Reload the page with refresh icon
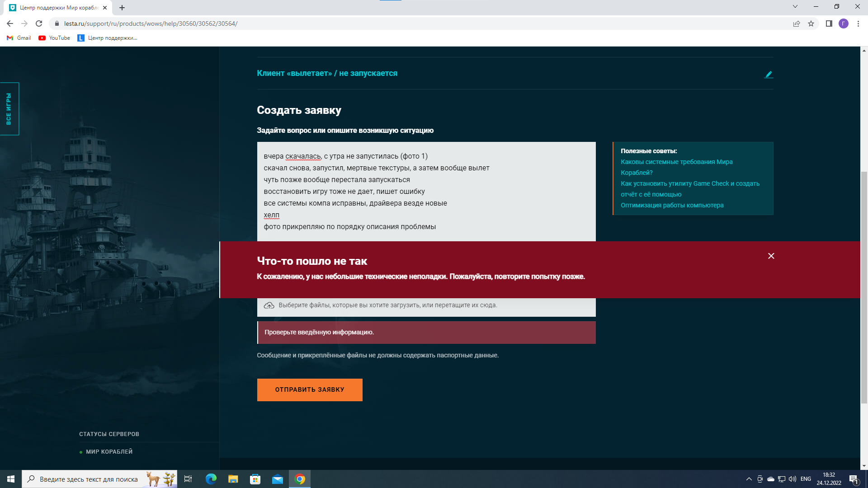Image resolution: width=868 pixels, height=488 pixels. coord(39,23)
